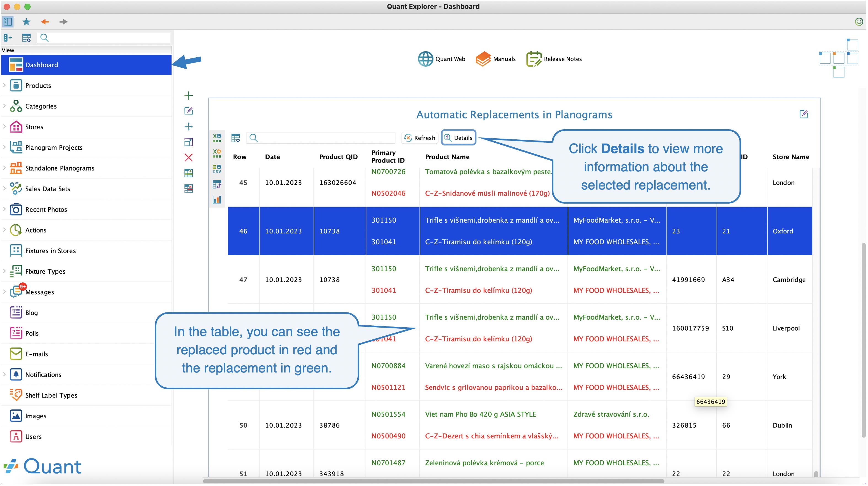Select row 47 Cambridge

[x=519, y=280]
